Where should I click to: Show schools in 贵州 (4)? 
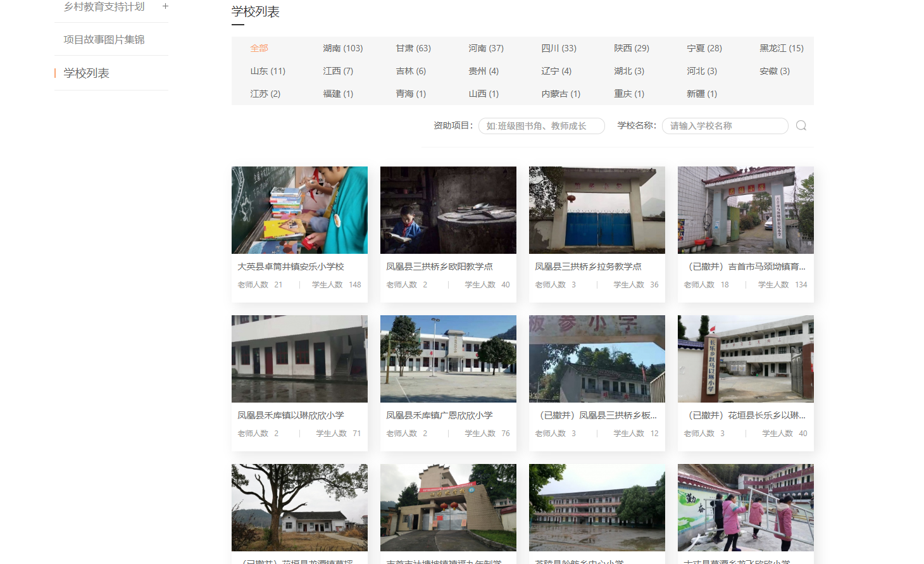483,71
